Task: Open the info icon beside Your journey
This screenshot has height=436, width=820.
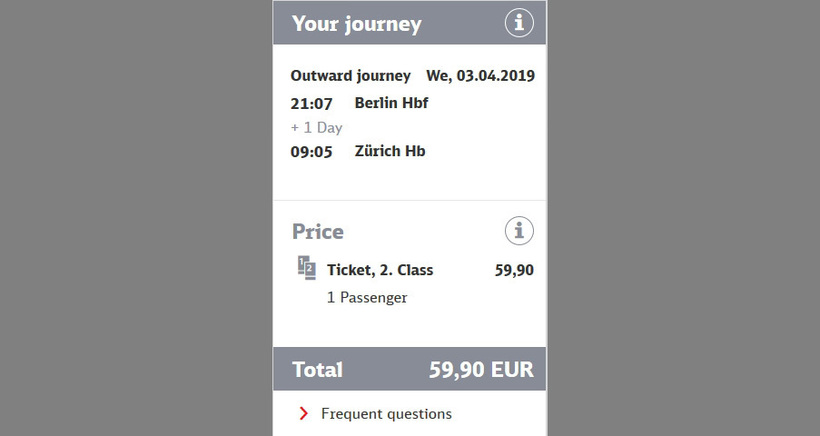Action: point(519,23)
